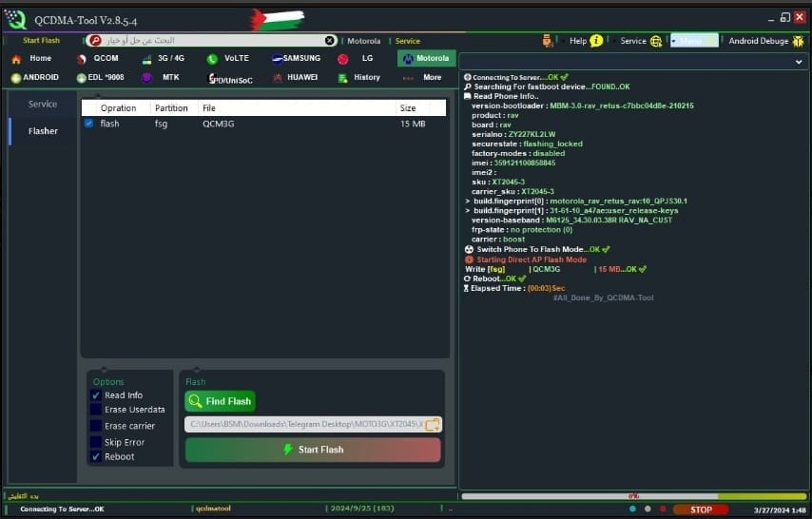Click the grey status dot
Image resolution: width=812 pixels, height=519 pixels.
(648, 509)
